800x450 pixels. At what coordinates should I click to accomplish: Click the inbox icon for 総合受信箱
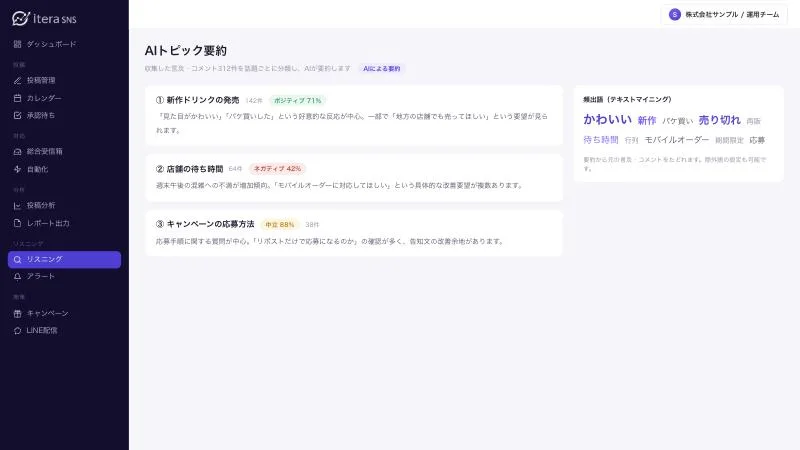(x=17, y=152)
